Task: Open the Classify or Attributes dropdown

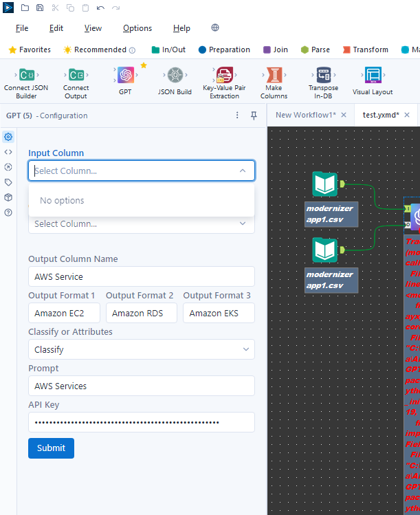Action: (x=142, y=349)
